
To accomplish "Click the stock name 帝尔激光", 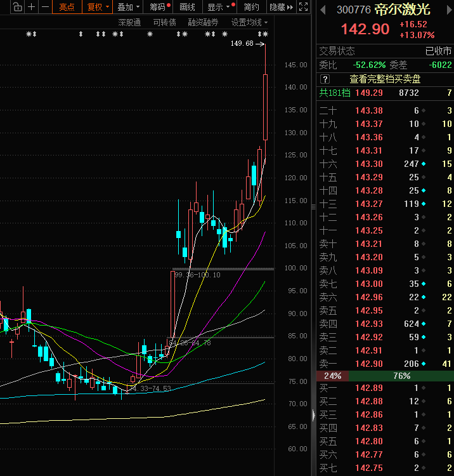I will (x=402, y=10).
